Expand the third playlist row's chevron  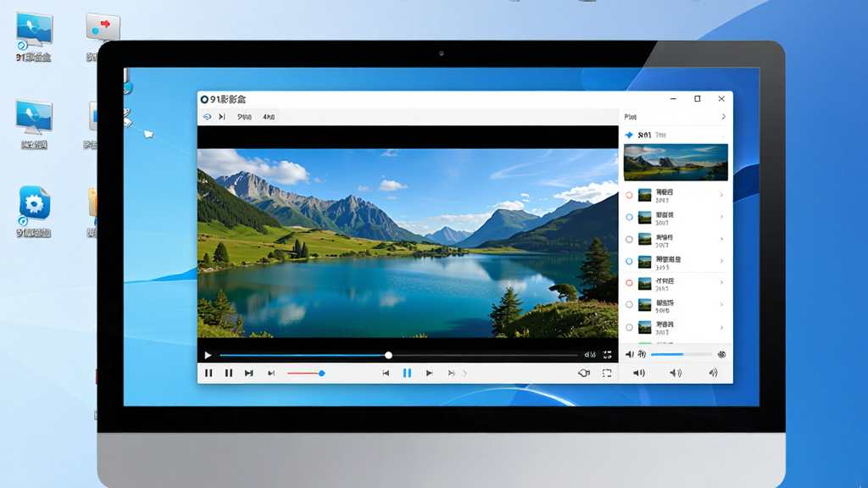pyautogui.click(x=721, y=239)
